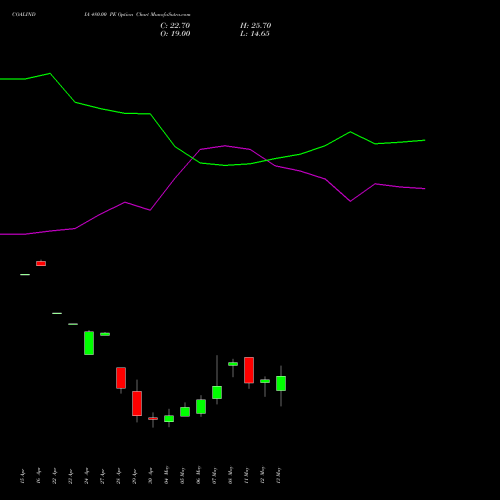Select the '07 May' date axis label
Viewport: 500px width, 500px height.
tap(214, 475)
